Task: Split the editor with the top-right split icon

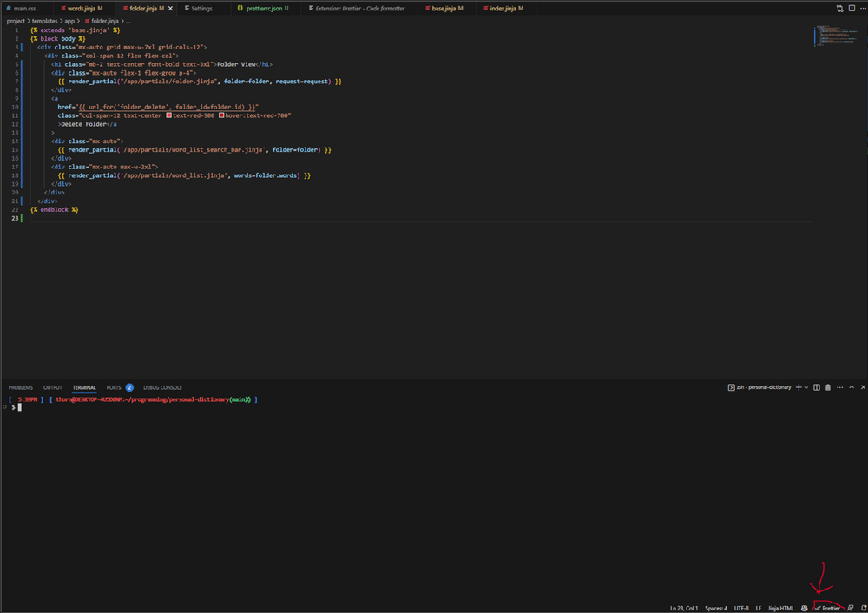Action: [852, 8]
